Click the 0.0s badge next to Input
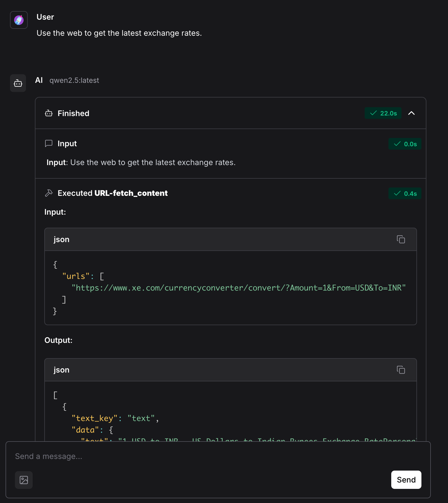 pyautogui.click(x=405, y=144)
